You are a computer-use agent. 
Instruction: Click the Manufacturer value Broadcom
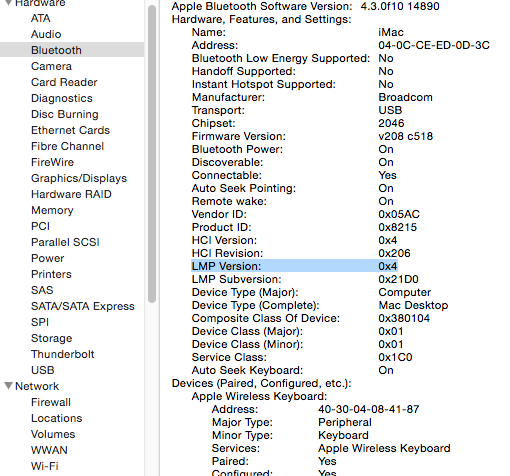405,97
